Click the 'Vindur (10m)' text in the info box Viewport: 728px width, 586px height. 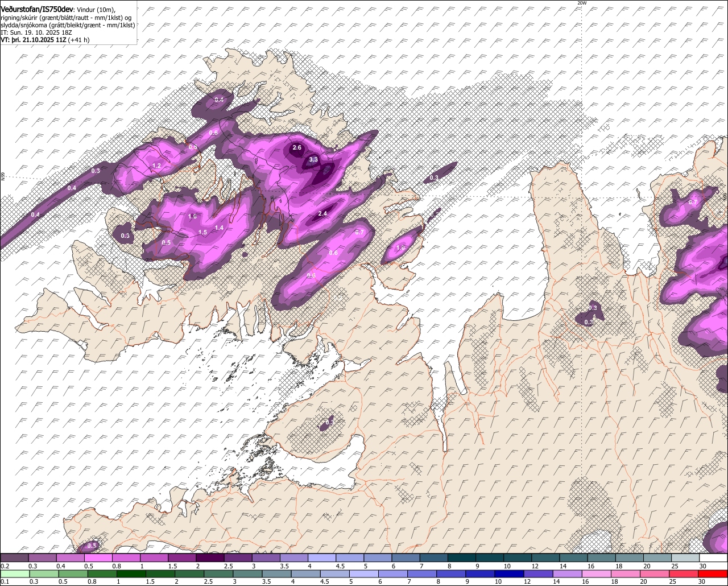(96, 10)
